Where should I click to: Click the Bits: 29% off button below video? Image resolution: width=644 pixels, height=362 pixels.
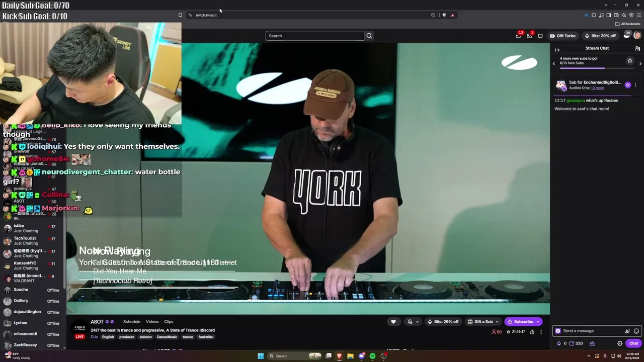click(x=443, y=322)
